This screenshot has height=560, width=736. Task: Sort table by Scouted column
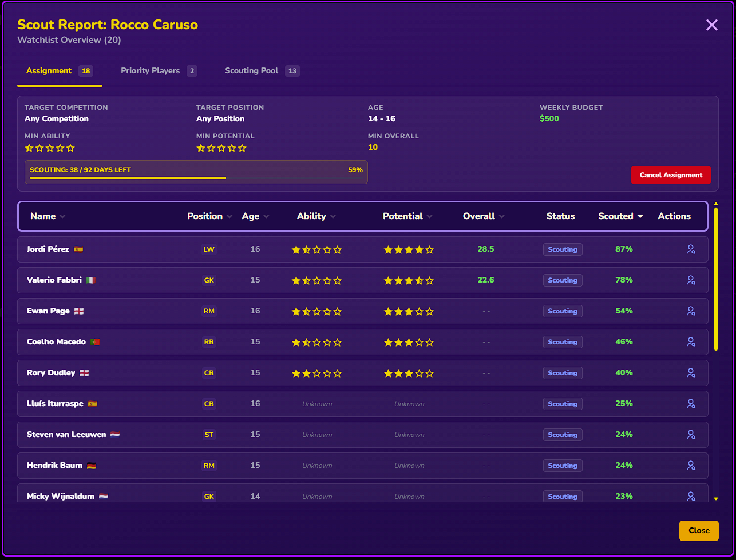(620, 216)
